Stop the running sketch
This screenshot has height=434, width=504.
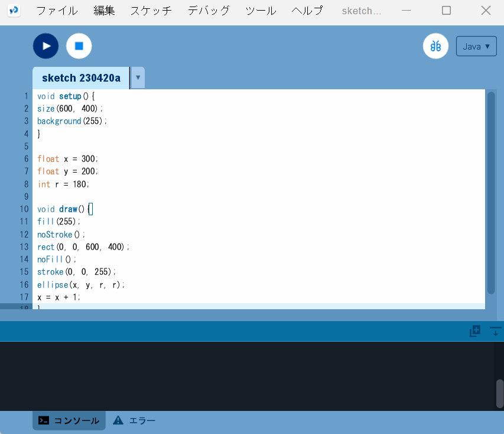click(79, 46)
